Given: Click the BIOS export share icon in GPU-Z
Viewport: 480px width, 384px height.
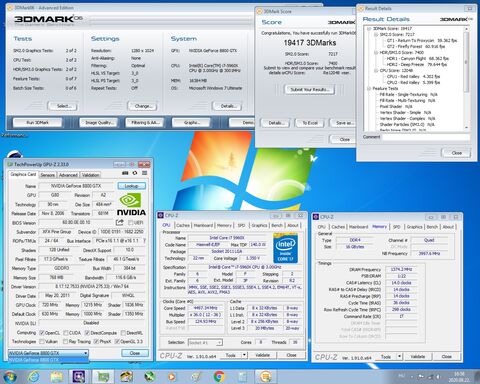Looking at the screenshot, I should 120,222.
